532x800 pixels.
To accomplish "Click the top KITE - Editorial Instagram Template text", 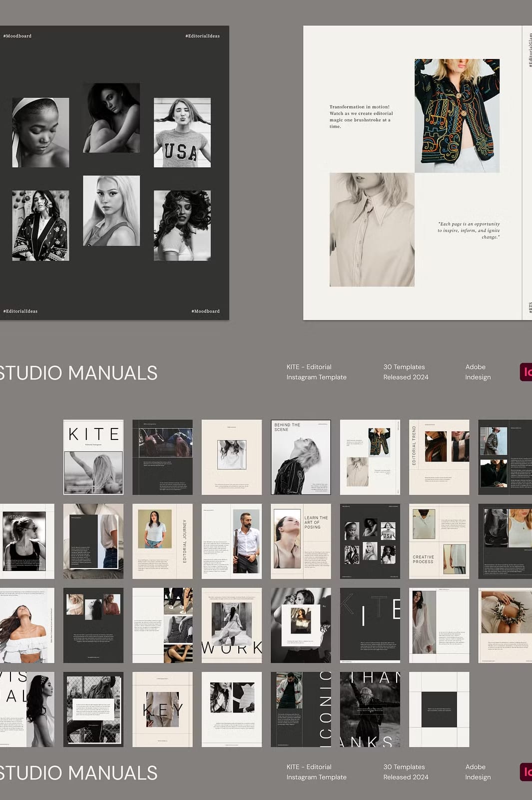I will (x=316, y=372).
